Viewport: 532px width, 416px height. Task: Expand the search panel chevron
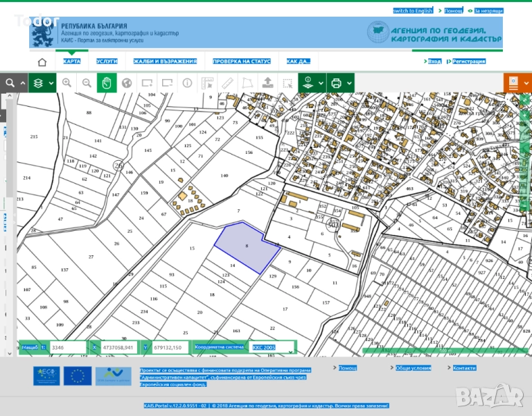click(x=23, y=83)
